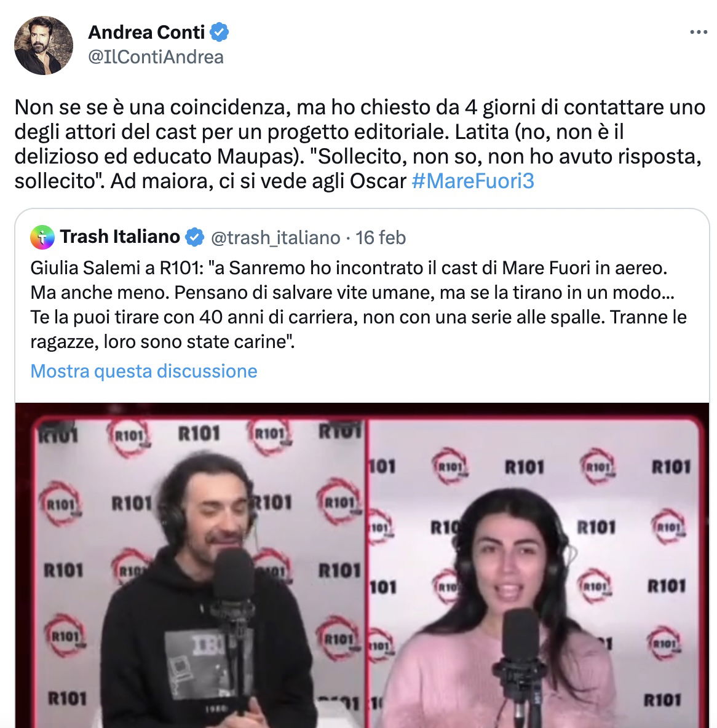Click the main tweet text body
Screen dimensions: 717x728
coord(360,144)
